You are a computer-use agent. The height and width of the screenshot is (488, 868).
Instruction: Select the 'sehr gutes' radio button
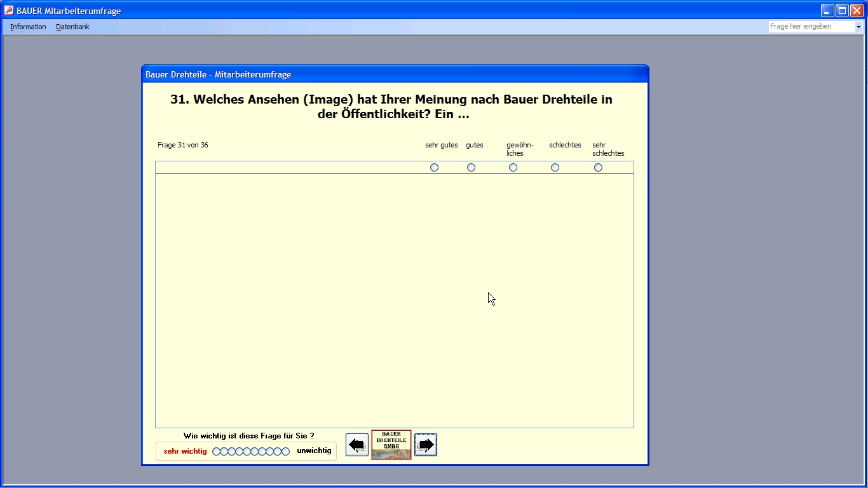coord(435,168)
